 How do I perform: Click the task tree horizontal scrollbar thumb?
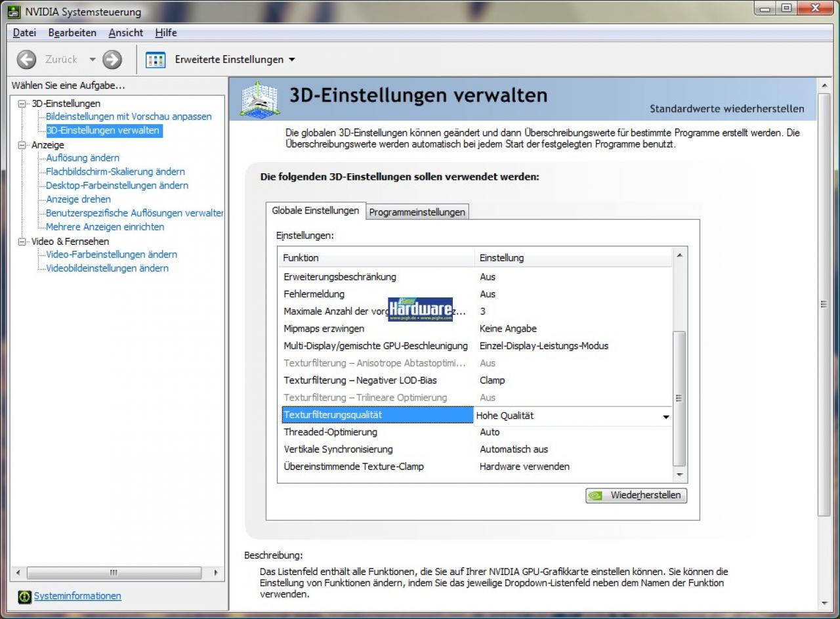(114, 572)
